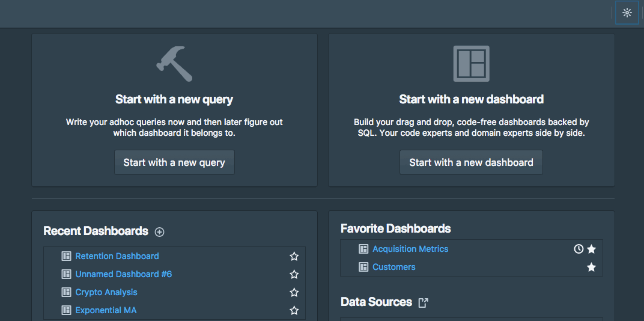This screenshot has width=644, height=321.
Task: Star the Unnamed Dashboard #6
Action: point(294,274)
